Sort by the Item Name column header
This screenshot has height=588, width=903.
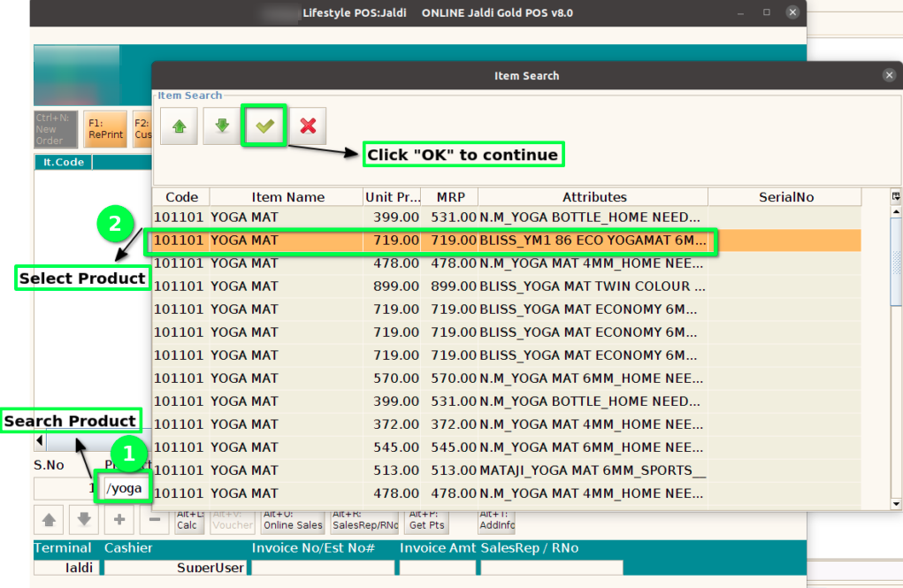[287, 197]
